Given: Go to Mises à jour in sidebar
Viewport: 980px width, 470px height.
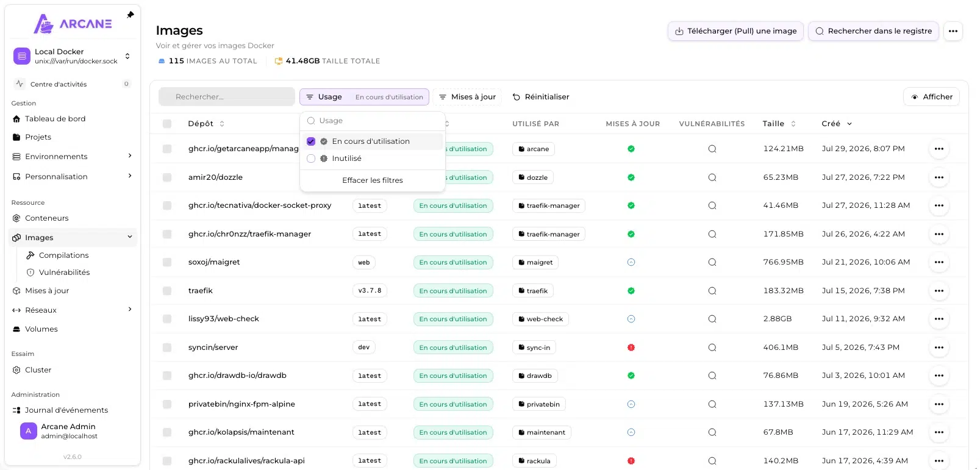Looking at the screenshot, I should [47, 291].
